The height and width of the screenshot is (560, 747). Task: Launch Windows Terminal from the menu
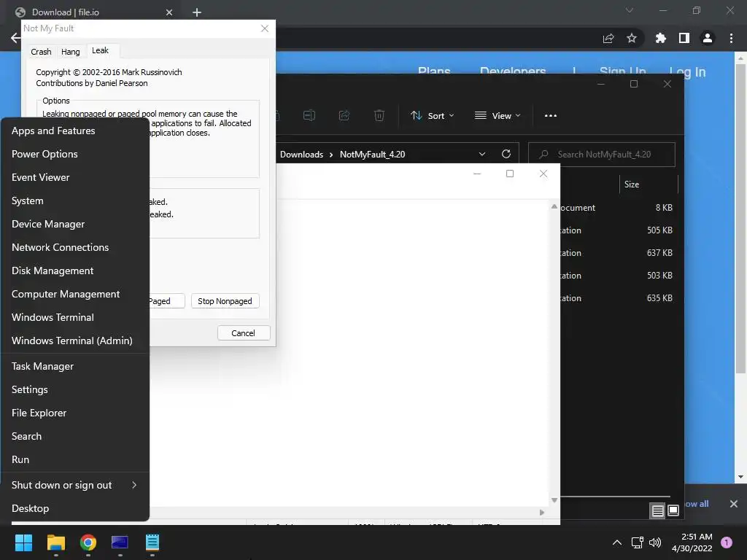(x=75, y=317)
